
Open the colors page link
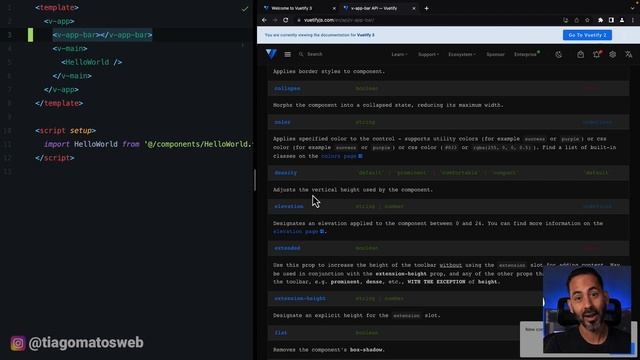[342, 156]
